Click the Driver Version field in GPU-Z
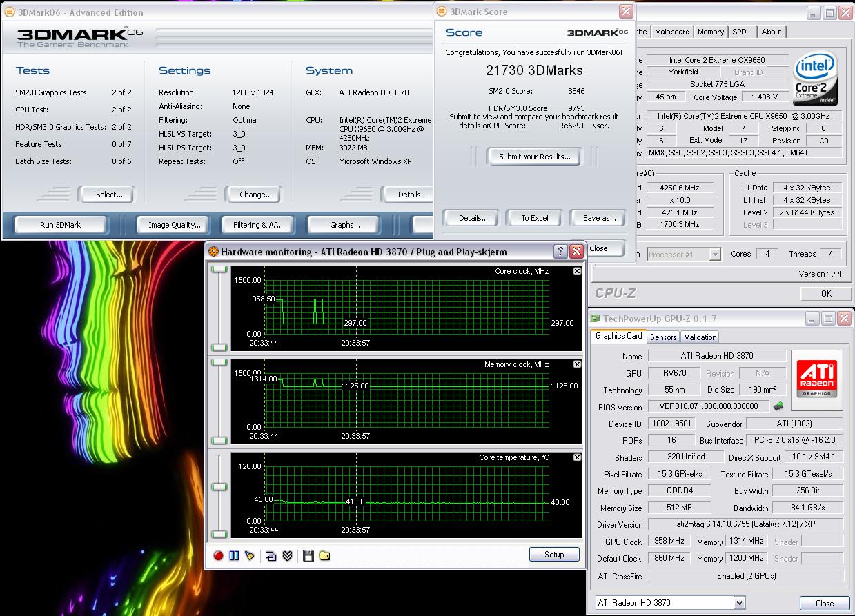 pos(745,525)
